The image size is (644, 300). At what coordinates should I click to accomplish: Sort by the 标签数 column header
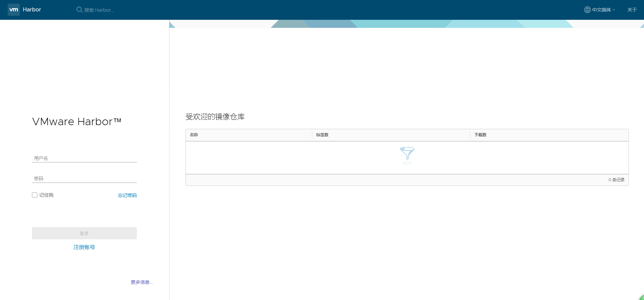coord(322,135)
